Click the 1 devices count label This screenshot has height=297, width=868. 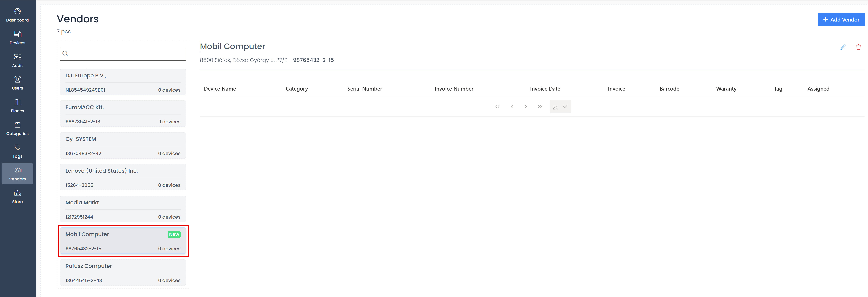pyautogui.click(x=170, y=122)
